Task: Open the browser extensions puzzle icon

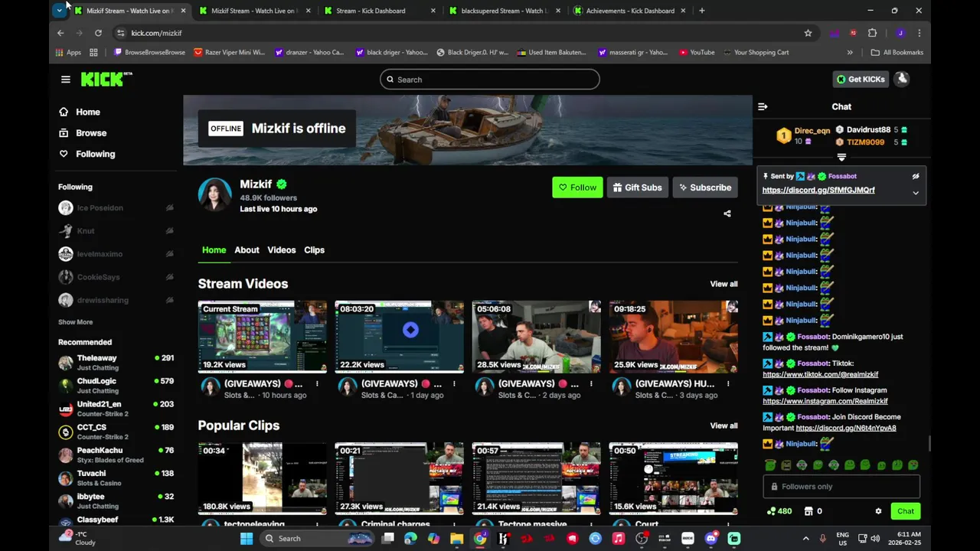Action: (x=872, y=33)
